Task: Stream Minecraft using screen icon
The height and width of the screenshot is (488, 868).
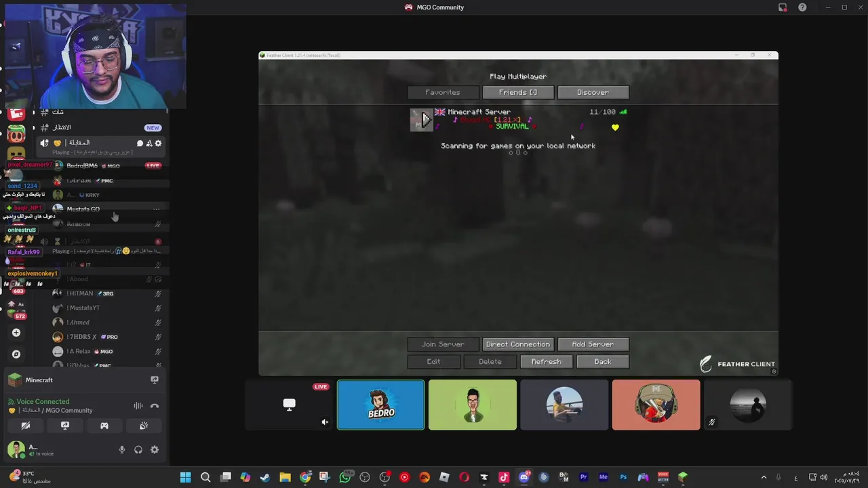Action: tap(155, 380)
